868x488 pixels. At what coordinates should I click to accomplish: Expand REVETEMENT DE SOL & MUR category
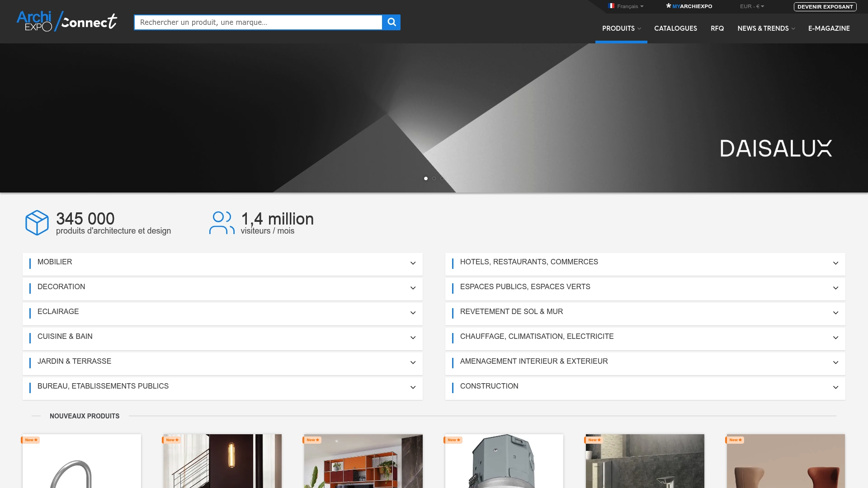tap(645, 314)
